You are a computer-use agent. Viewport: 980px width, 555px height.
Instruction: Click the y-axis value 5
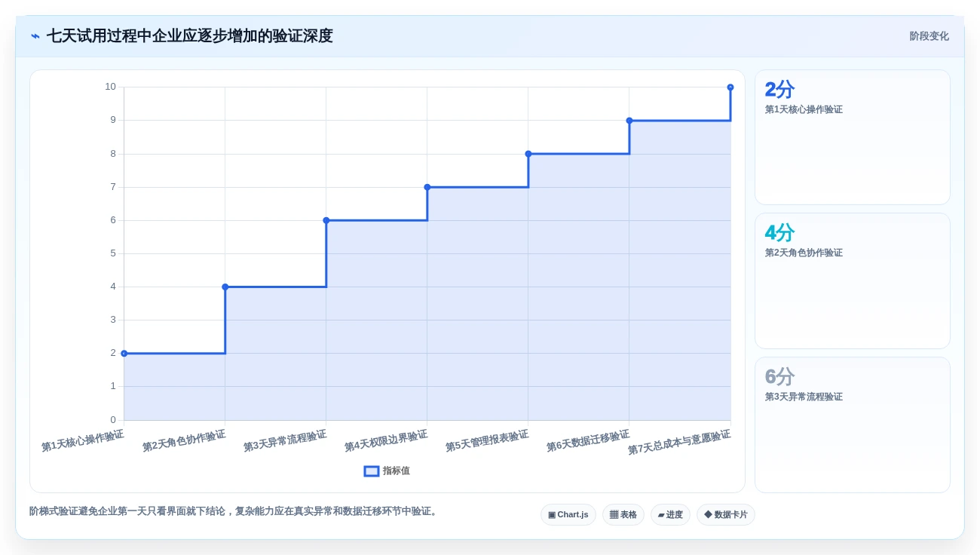pyautogui.click(x=113, y=253)
